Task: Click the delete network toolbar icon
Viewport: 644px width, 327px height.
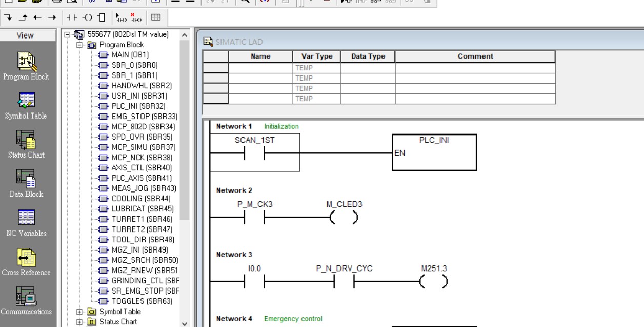Action: click(x=136, y=17)
